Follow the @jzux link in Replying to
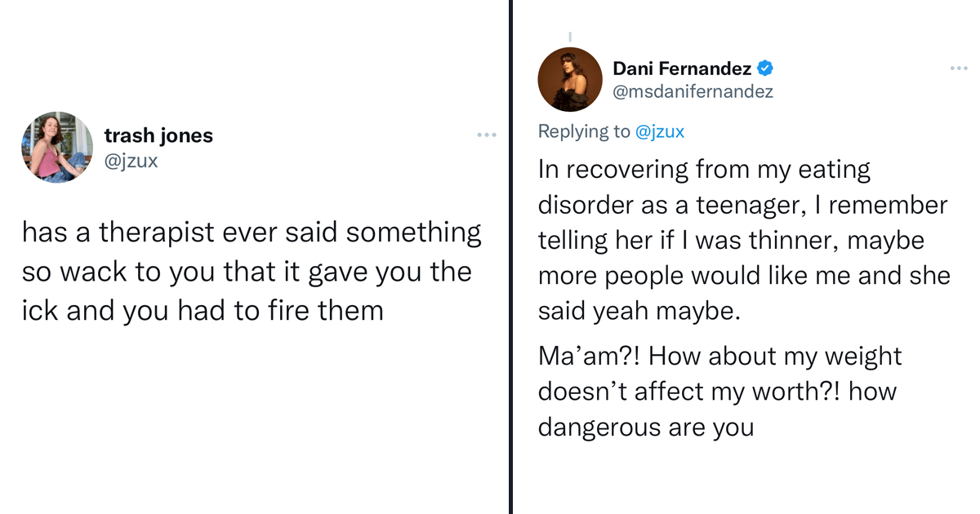This screenshot has width=980, height=514. [x=660, y=131]
